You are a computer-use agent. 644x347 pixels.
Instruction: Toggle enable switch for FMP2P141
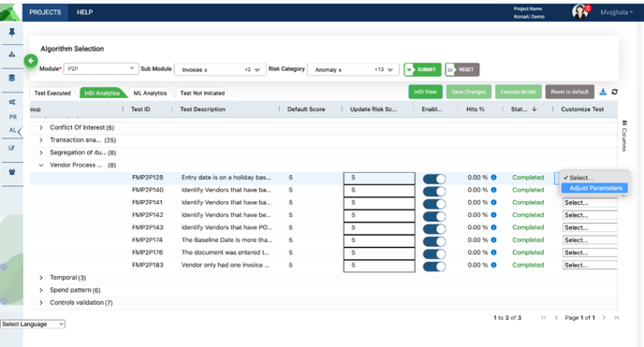(434, 204)
